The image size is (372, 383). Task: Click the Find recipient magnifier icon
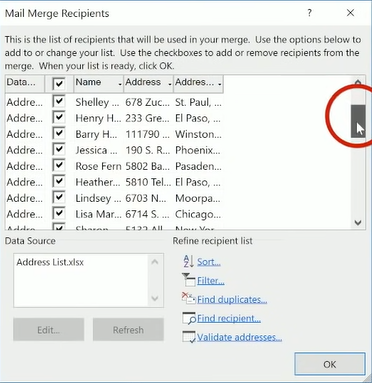tap(189, 318)
